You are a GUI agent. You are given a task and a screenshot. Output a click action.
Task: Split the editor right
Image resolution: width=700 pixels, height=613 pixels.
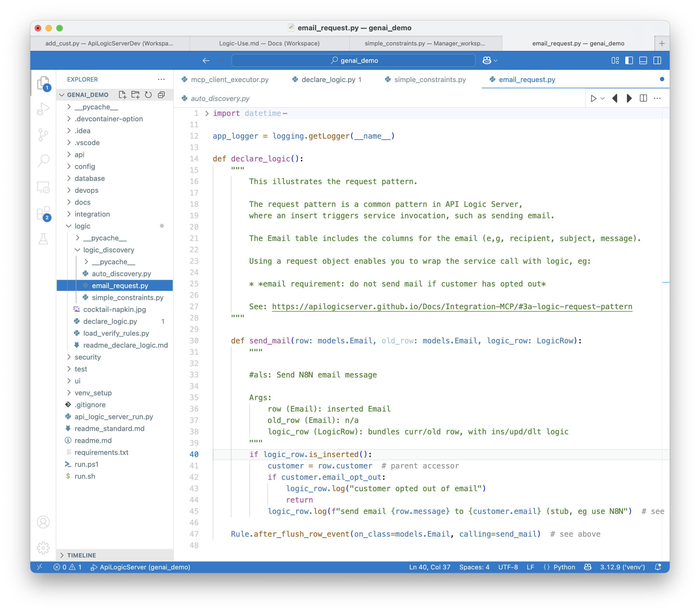pos(643,99)
